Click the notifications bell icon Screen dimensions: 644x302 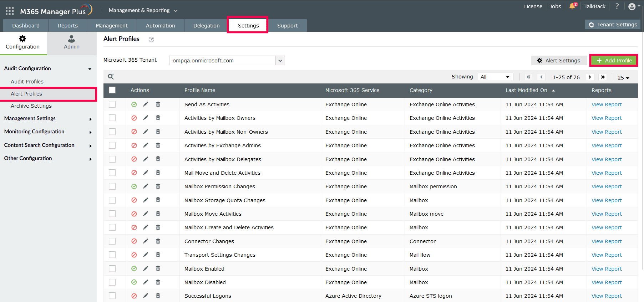click(572, 6)
